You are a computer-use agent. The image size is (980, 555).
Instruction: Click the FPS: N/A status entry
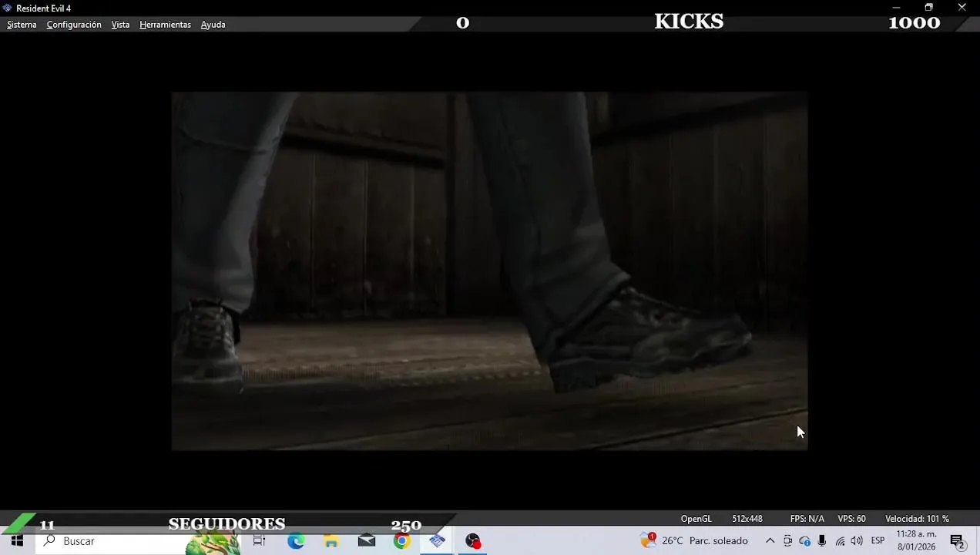[x=807, y=519]
